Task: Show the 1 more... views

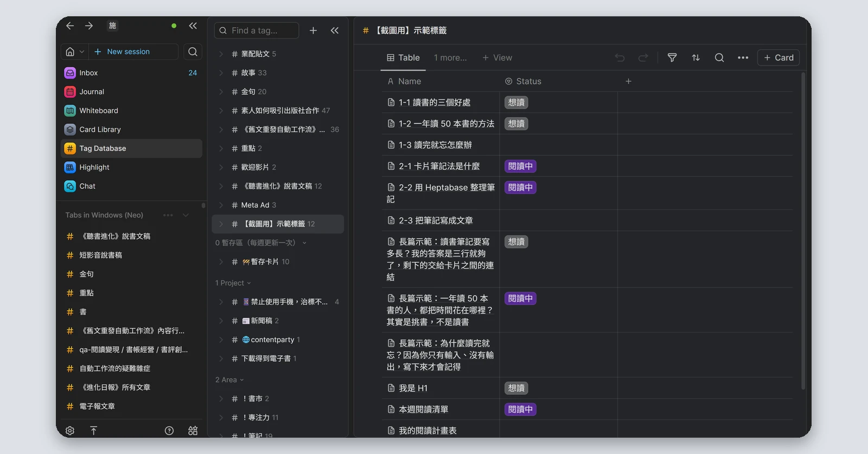Action: [x=450, y=57]
